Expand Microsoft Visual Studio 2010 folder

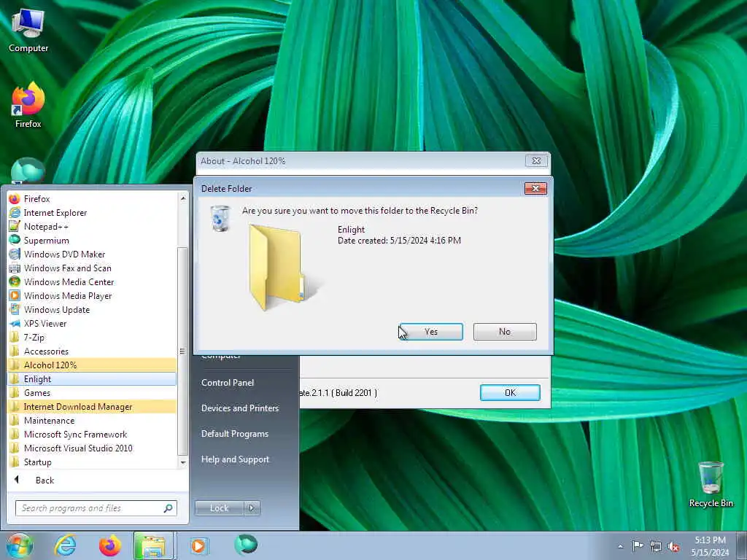tap(93, 448)
